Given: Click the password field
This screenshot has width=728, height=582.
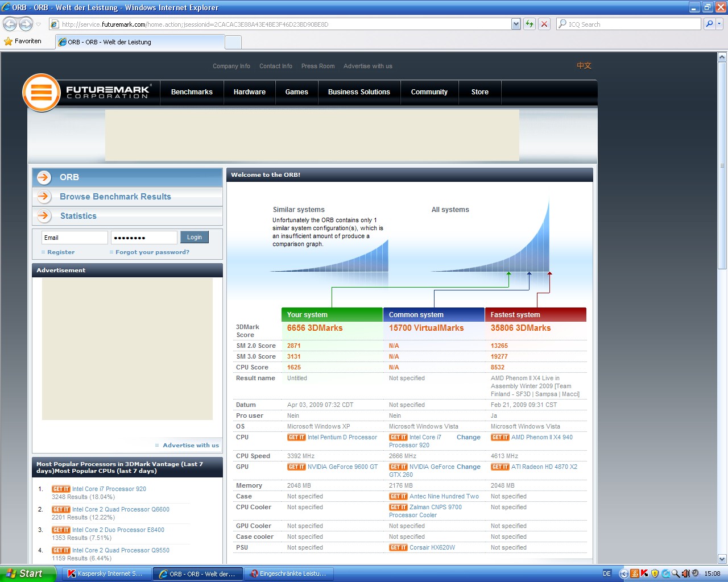Looking at the screenshot, I should click(144, 238).
